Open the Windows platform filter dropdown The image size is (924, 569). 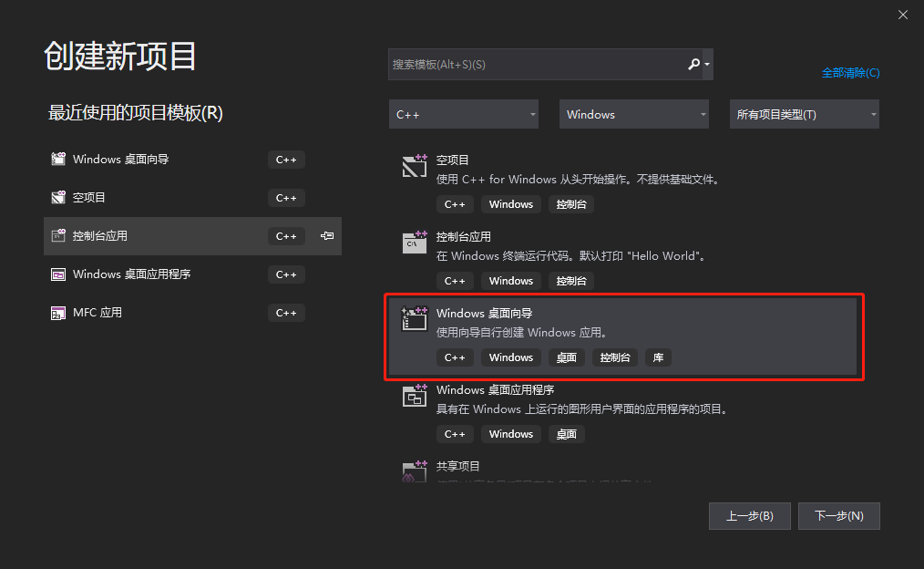(633, 114)
